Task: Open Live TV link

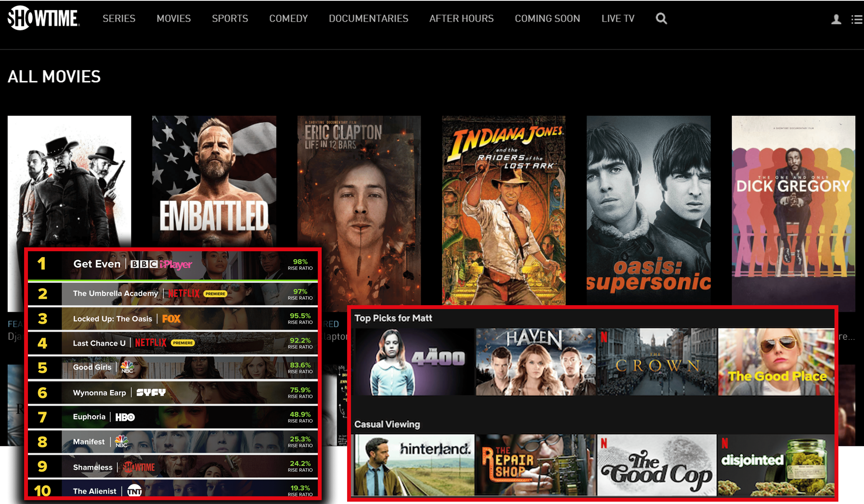Action: coord(618,18)
